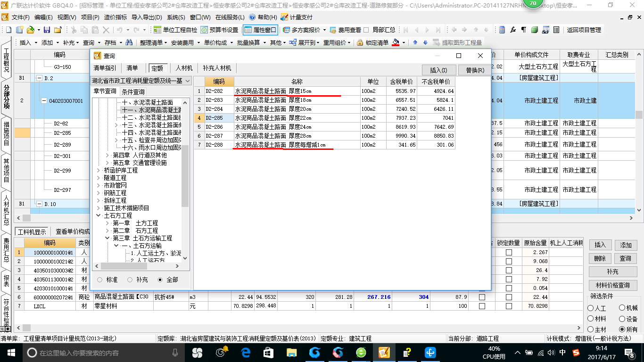644x362 pixels.
Task: Click the 补充 button in right panel
Action: pyautogui.click(x=612, y=272)
